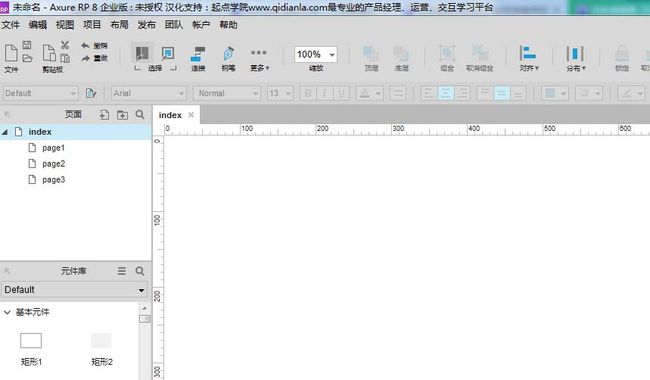650x380 pixels.
Task: Open the Arial font dropdown
Action: click(x=149, y=93)
